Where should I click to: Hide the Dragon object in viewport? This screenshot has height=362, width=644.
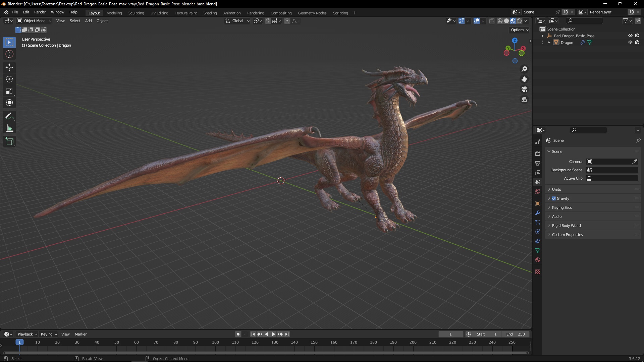coord(630,42)
